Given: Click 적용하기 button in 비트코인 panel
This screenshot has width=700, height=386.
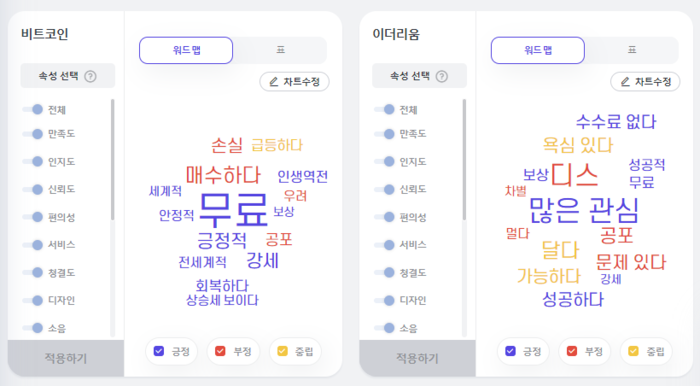Looking at the screenshot, I should 66,358.
